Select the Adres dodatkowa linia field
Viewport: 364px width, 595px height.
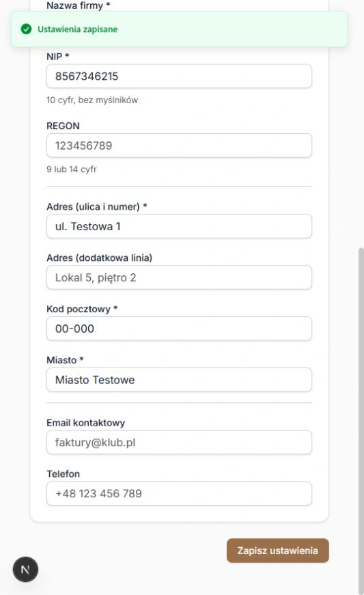tap(179, 277)
